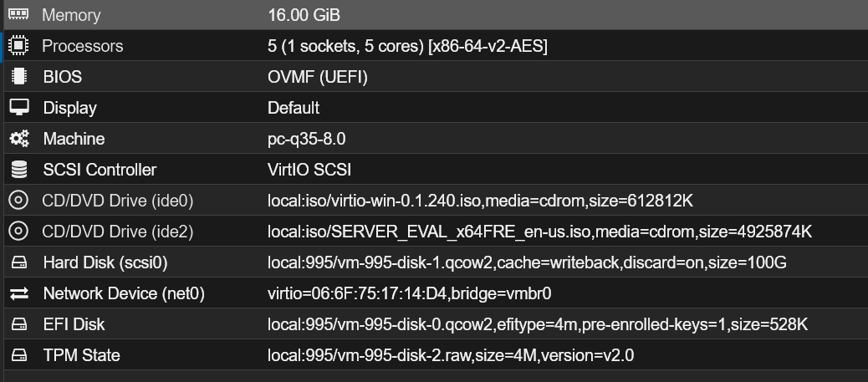Select the 16.00 GiB memory value
The width and height of the screenshot is (868, 382).
pos(304,15)
